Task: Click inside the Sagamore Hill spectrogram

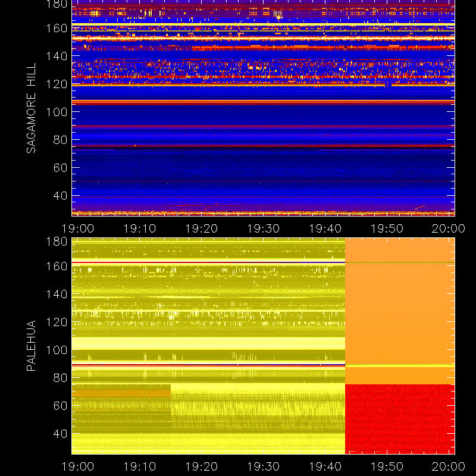Action: pyautogui.click(x=263, y=108)
